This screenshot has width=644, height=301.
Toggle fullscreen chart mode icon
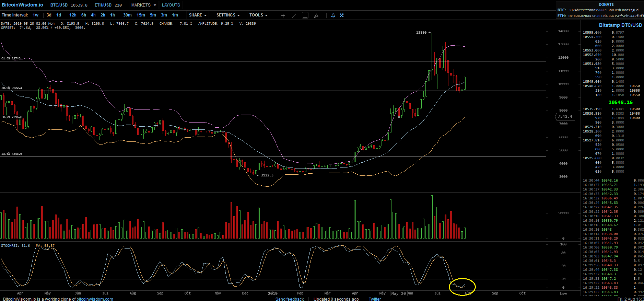tap(342, 15)
